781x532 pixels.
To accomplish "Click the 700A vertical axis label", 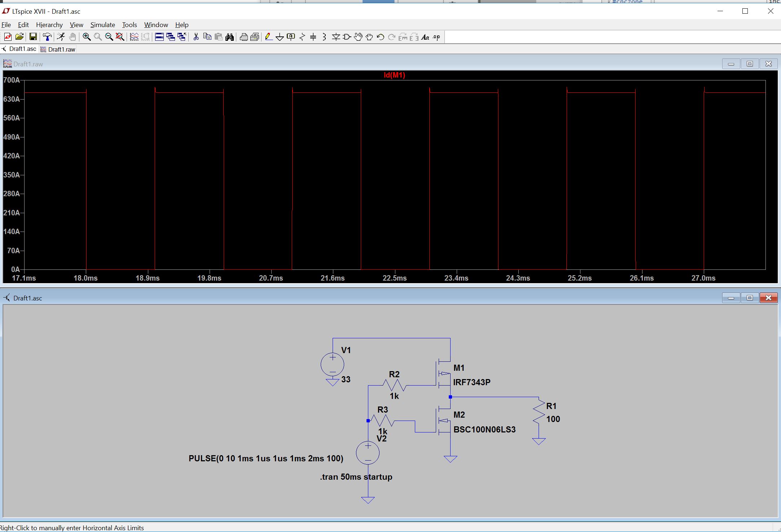I will pyautogui.click(x=12, y=80).
